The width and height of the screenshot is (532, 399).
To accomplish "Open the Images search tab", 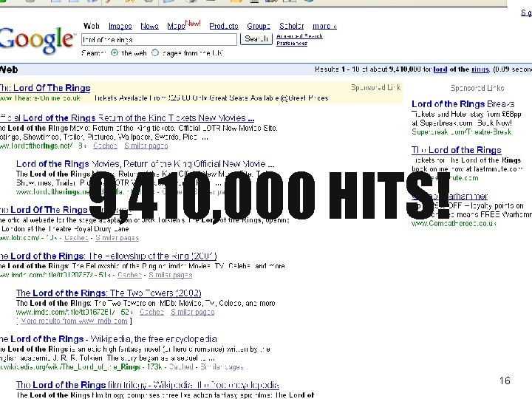I will tap(120, 26).
